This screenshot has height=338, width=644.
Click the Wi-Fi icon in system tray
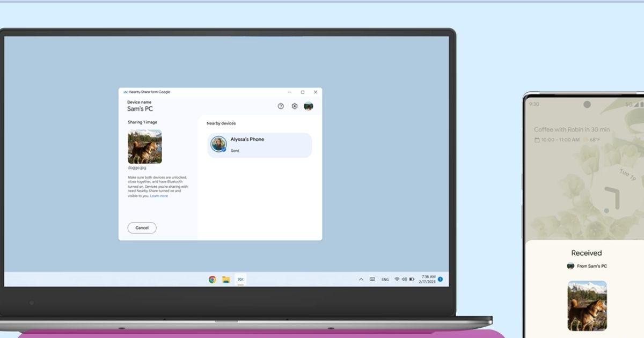(397, 280)
